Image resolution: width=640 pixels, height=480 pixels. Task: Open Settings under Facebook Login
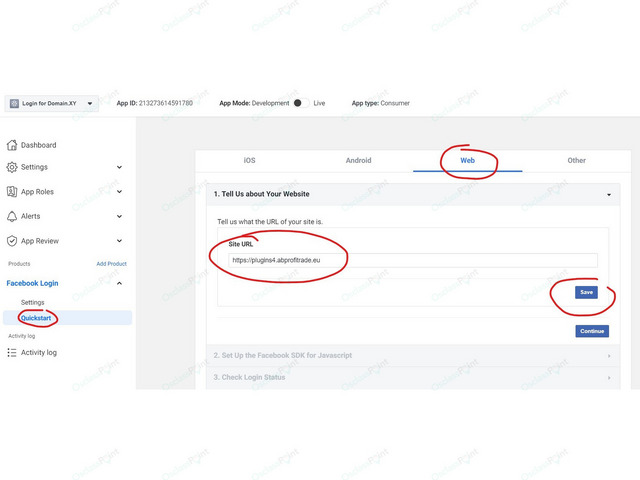pos(33,302)
